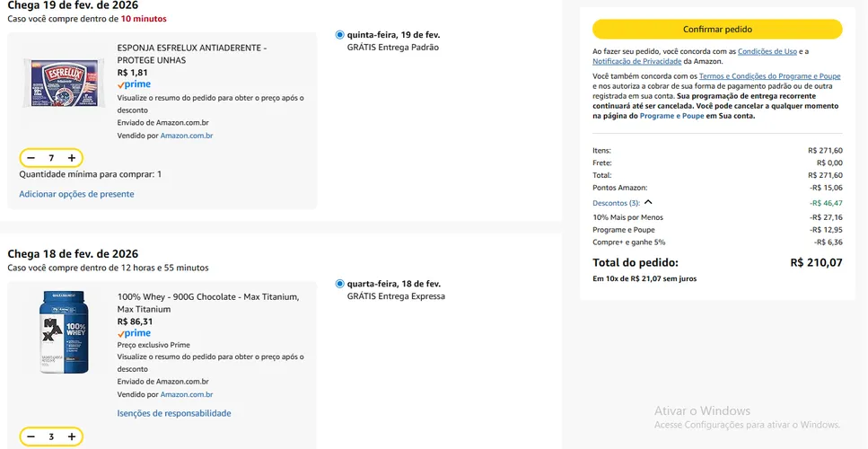Confirm the order with Confirmar pedido
The width and height of the screenshot is (868, 449).
[717, 30]
